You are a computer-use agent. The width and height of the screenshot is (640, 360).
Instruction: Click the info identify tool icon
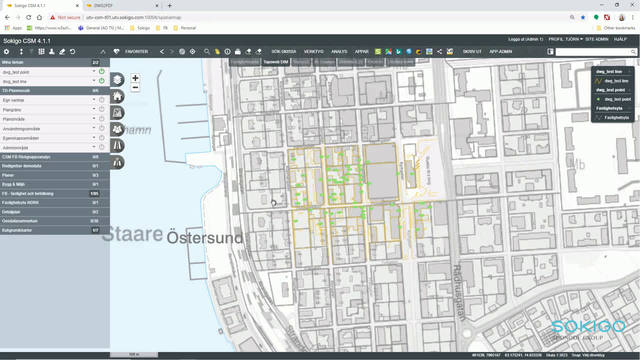(227, 52)
